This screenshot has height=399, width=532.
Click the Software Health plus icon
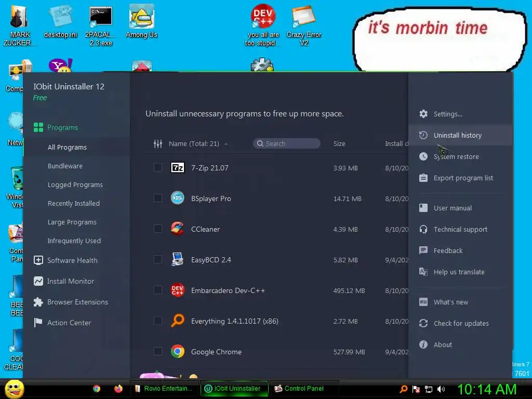[38, 260]
